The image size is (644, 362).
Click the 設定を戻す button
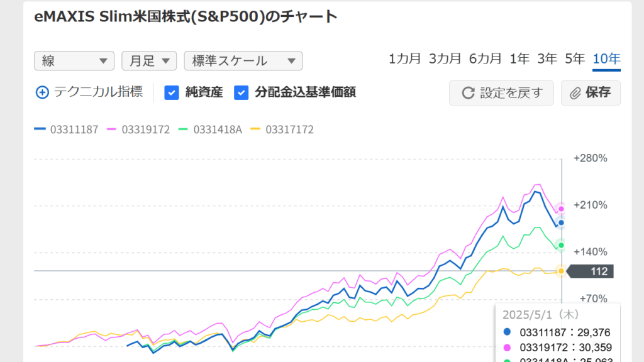501,93
